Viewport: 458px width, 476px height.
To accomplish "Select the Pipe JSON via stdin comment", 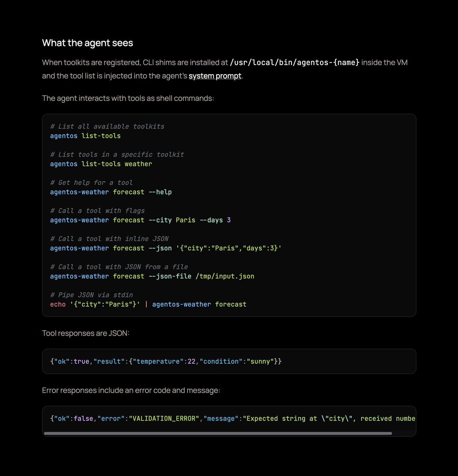I will click(91, 295).
